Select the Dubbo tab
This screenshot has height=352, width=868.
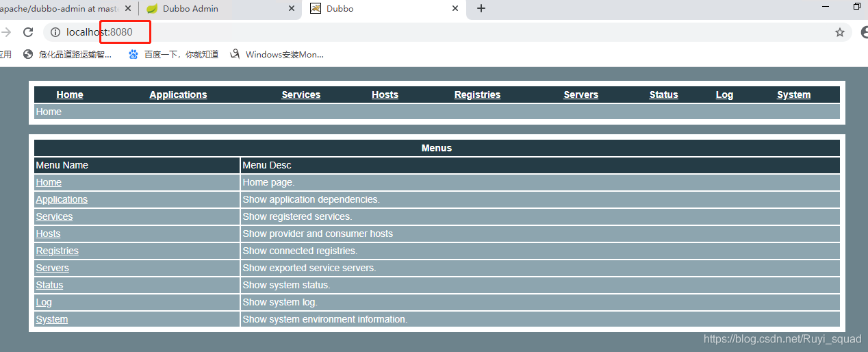tap(383, 9)
